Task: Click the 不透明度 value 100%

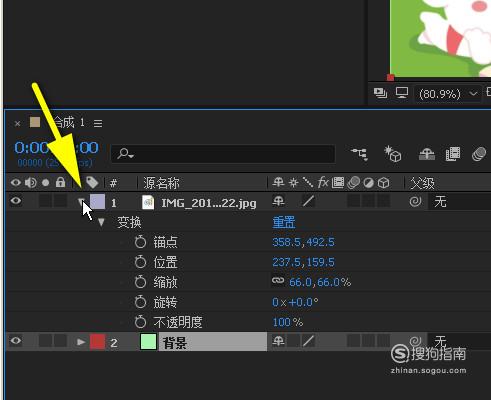Action: click(x=288, y=322)
